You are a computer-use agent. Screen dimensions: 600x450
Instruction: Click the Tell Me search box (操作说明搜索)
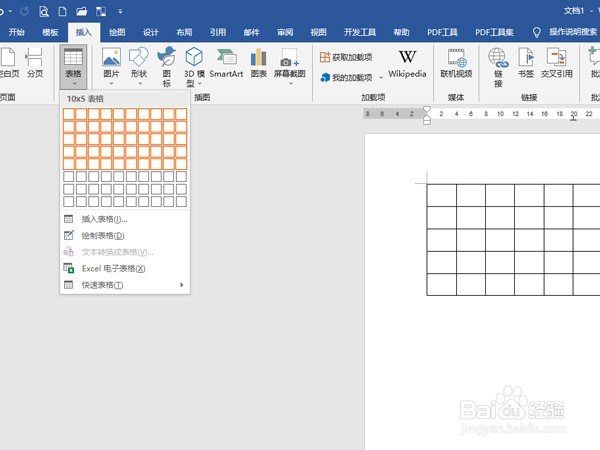pyautogui.click(x=573, y=32)
